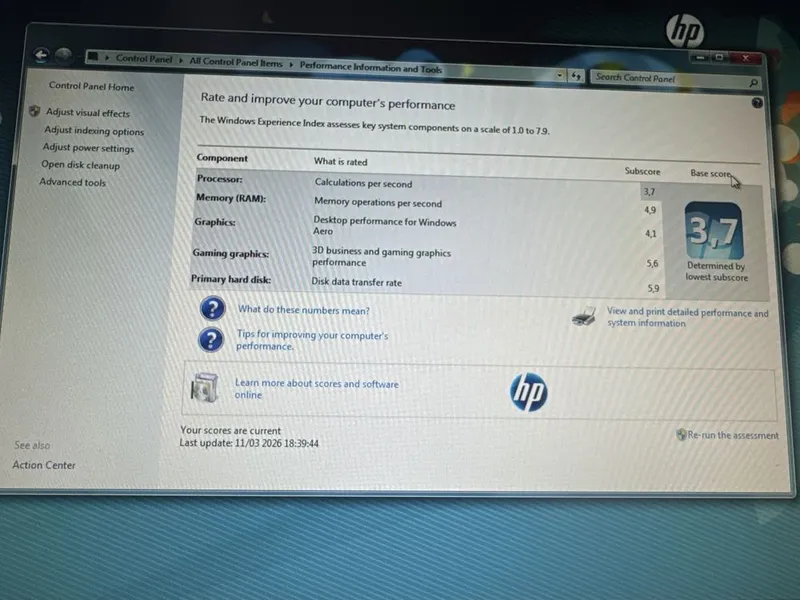Open Action Center under See also

[x=44, y=465]
